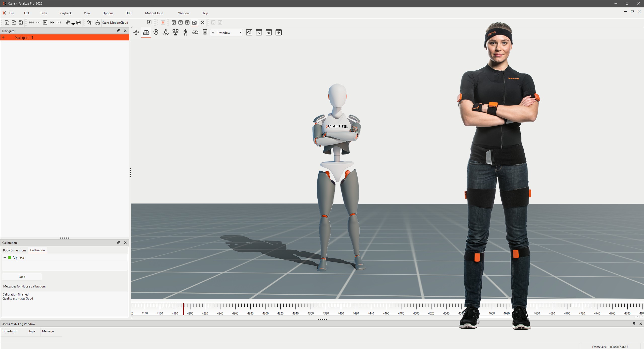The width and height of the screenshot is (644, 349).
Task: Toggle the floor grid display
Action: (x=146, y=32)
